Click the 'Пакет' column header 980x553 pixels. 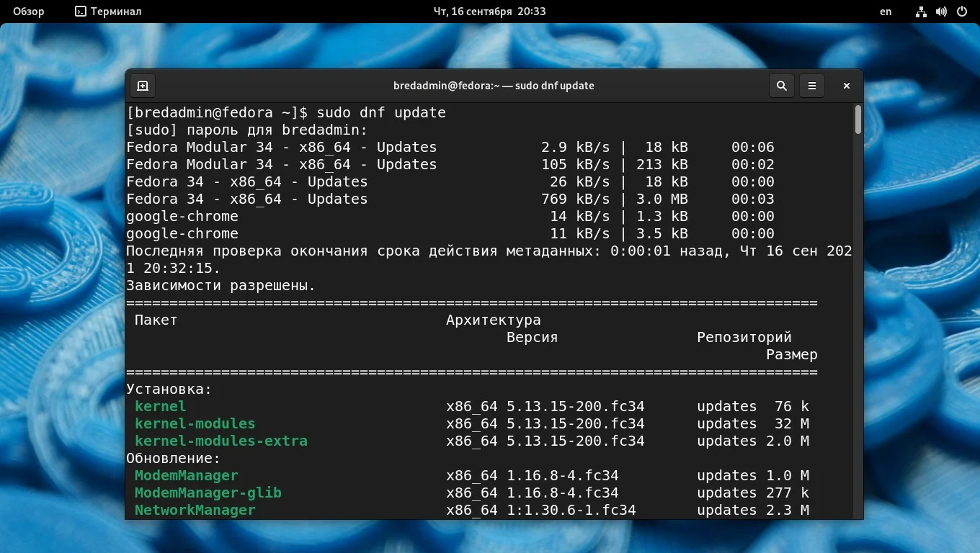(156, 320)
